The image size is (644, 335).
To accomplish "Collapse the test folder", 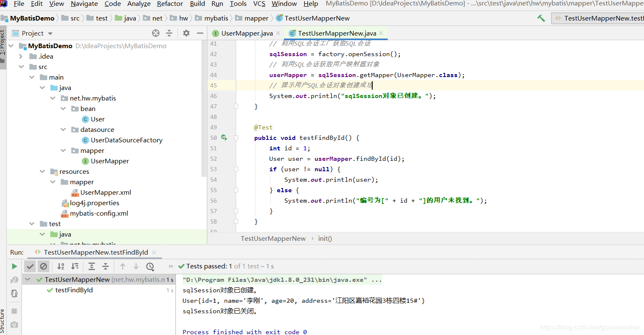I will click(x=32, y=224).
